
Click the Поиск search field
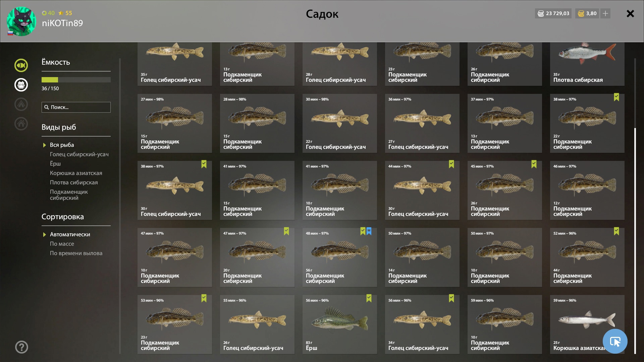pyautogui.click(x=76, y=107)
